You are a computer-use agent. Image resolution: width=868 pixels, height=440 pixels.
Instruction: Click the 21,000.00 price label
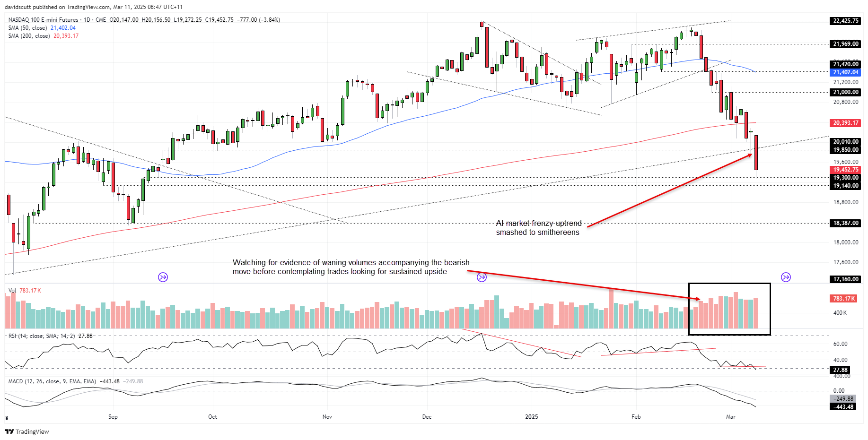(x=846, y=92)
